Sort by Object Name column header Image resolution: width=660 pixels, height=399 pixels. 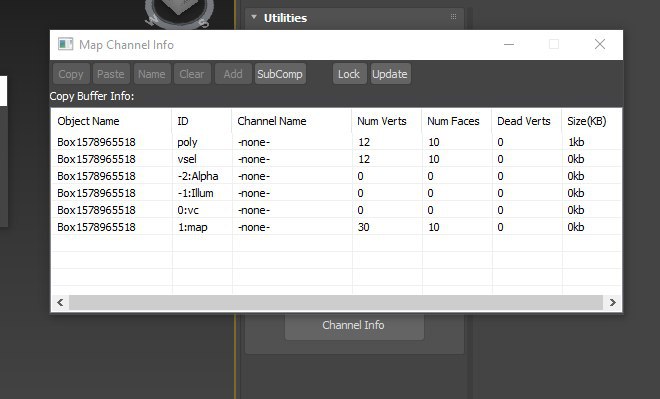111,121
